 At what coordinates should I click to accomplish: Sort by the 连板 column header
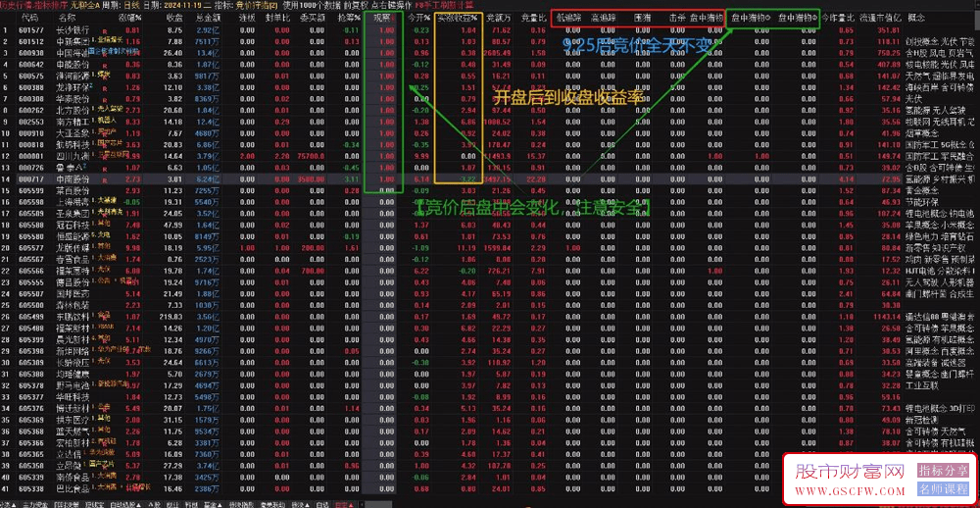(247, 18)
